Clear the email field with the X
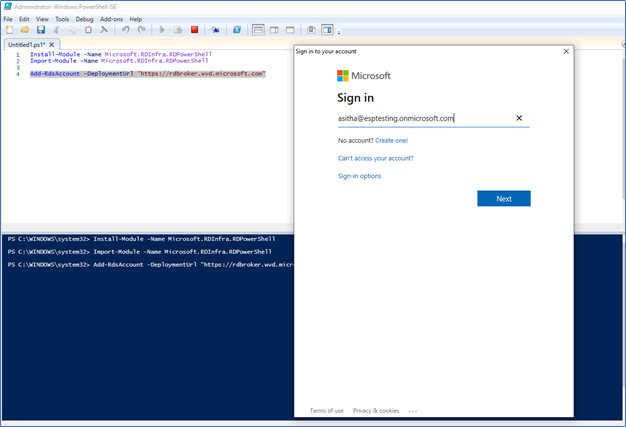The height and width of the screenshot is (427, 626). pyautogui.click(x=519, y=118)
